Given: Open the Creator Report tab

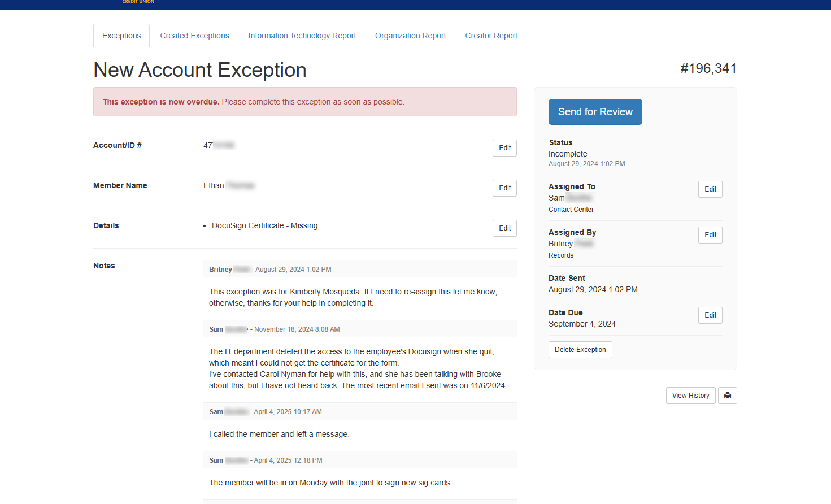Looking at the screenshot, I should click(x=491, y=36).
